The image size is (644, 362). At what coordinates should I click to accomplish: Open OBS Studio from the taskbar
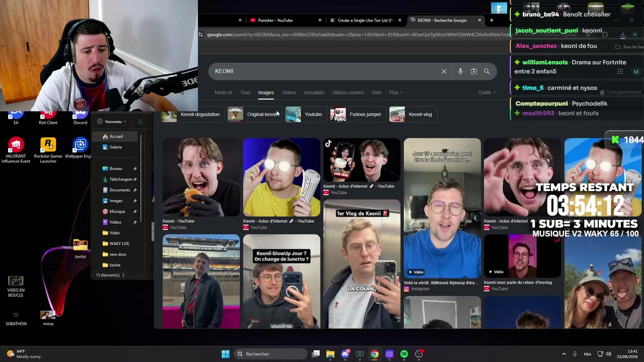click(x=419, y=354)
